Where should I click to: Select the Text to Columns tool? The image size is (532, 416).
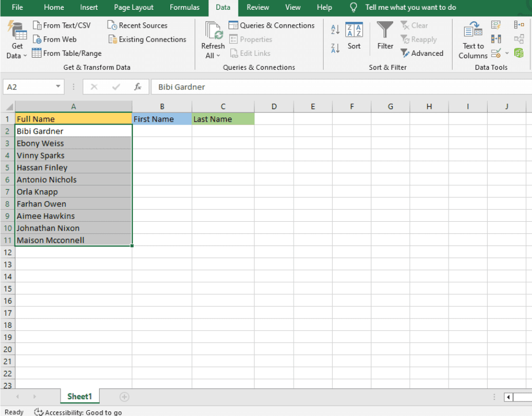coord(472,39)
